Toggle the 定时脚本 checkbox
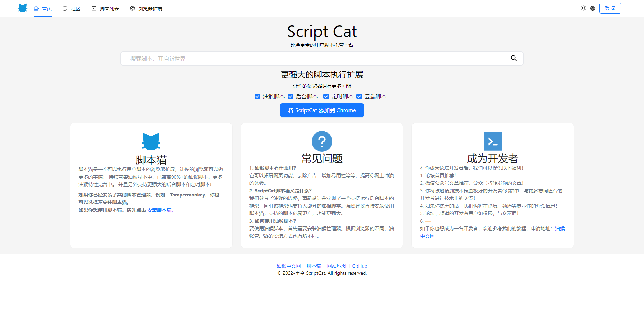 [x=326, y=96]
